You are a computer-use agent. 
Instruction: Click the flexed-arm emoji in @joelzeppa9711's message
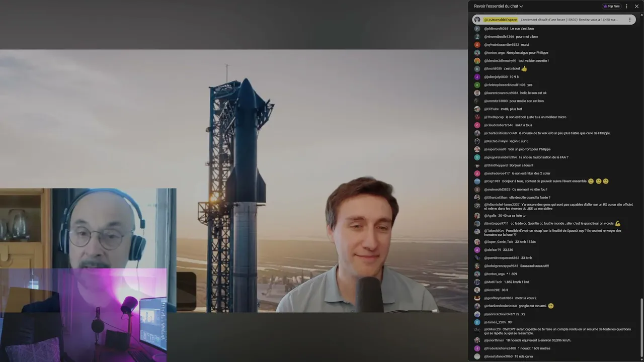(x=618, y=224)
